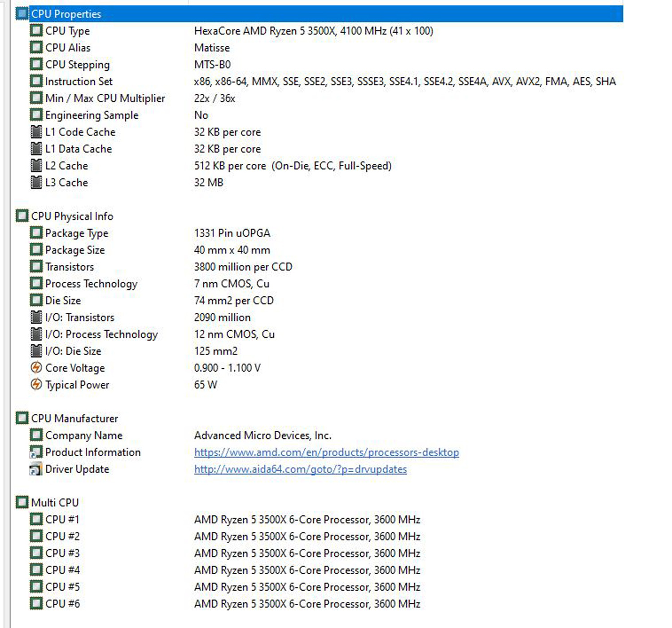Click the CPU Physical Info section icon
Image resolution: width=672 pixels, height=628 pixels.
point(22,216)
